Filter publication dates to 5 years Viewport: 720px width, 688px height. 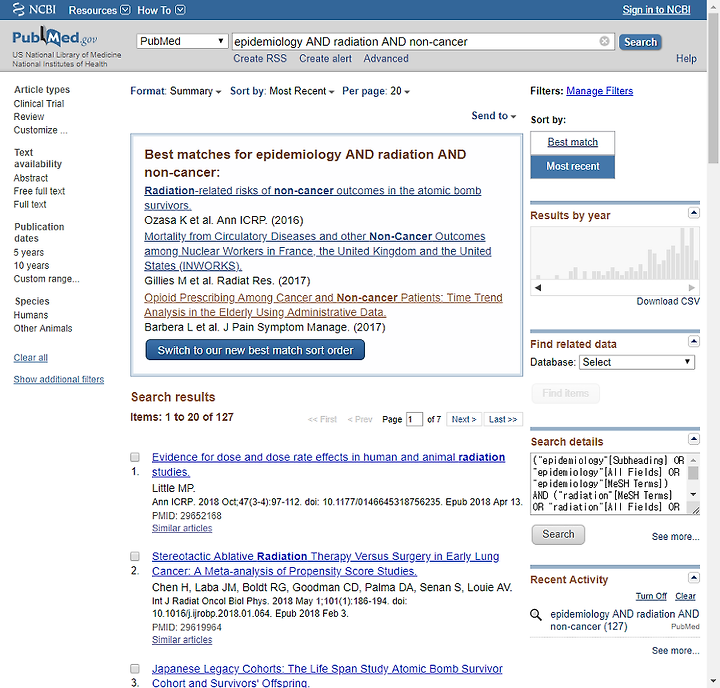click(29, 253)
